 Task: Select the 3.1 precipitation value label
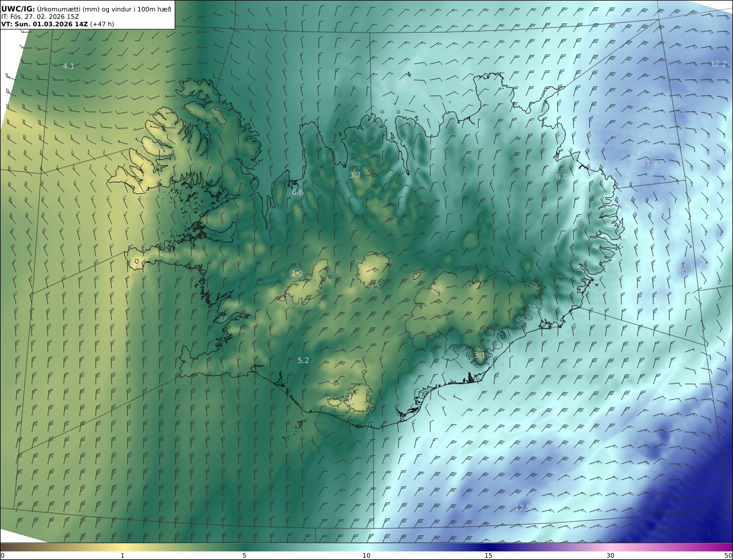(479, 355)
